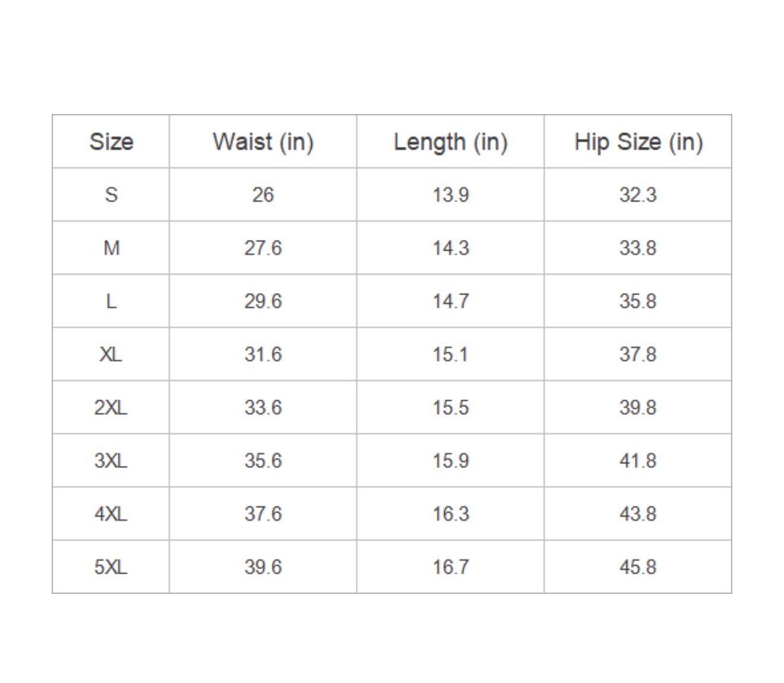Select the 4XL size row label
Image resolution: width=784 pixels, height=683 pixels.
111,514
